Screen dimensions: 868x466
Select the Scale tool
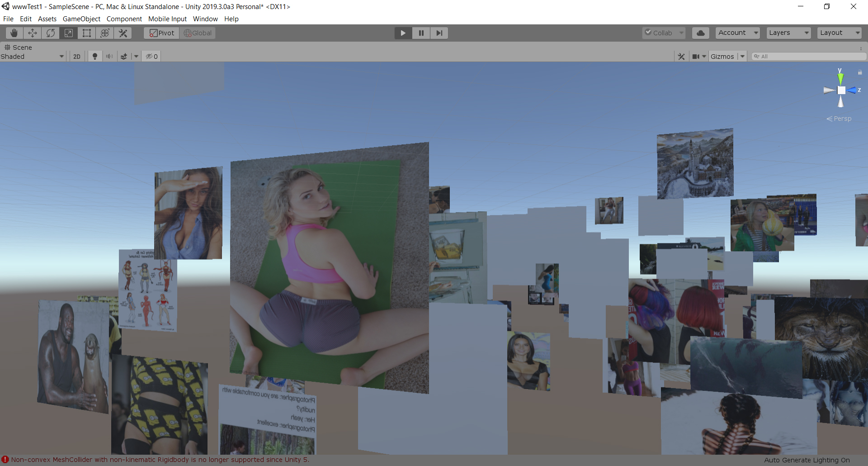point(69,33)
